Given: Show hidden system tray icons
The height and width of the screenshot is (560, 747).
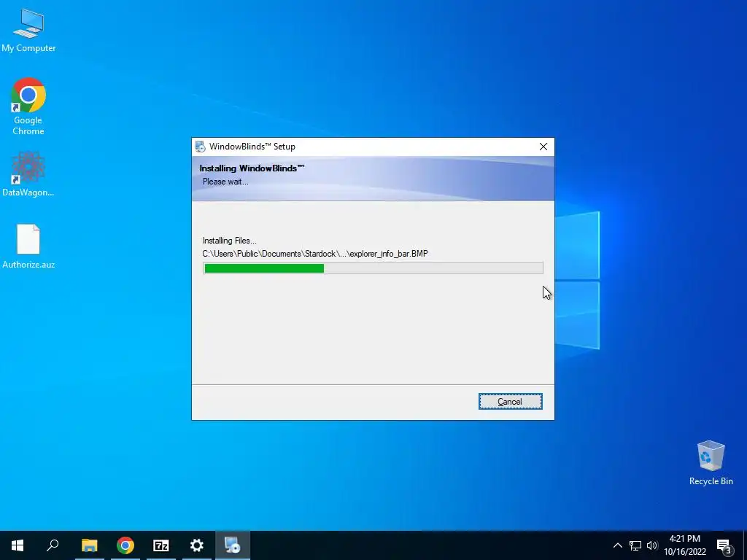Looking at the screenshot, I should point(617,545).
